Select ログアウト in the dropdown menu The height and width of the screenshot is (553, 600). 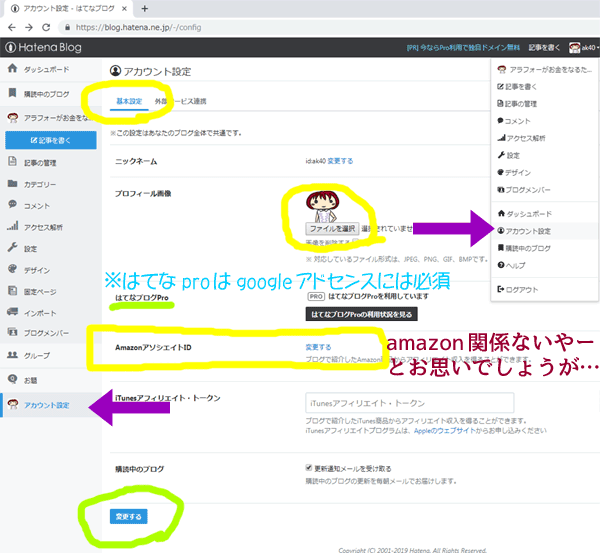point(545,289)
